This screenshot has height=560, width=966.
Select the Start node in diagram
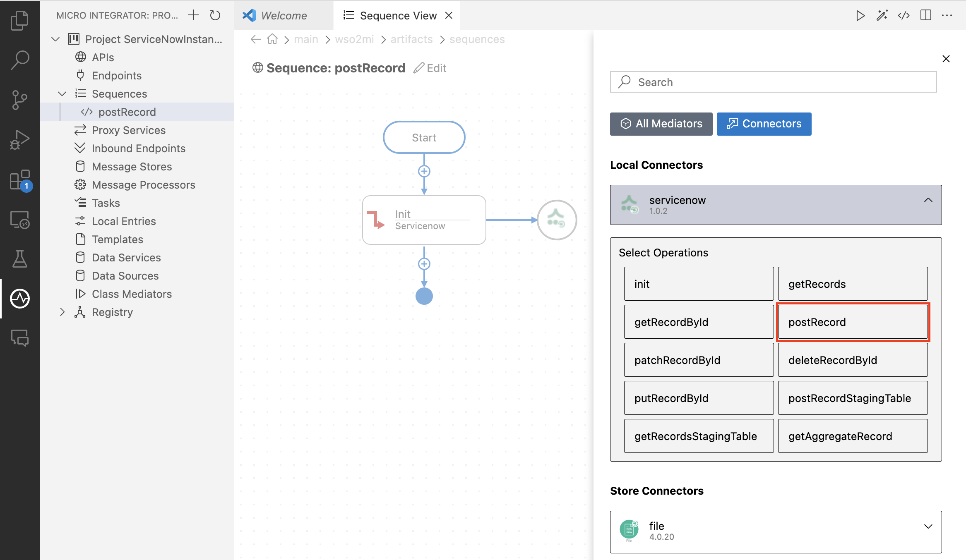click(424, 137)
